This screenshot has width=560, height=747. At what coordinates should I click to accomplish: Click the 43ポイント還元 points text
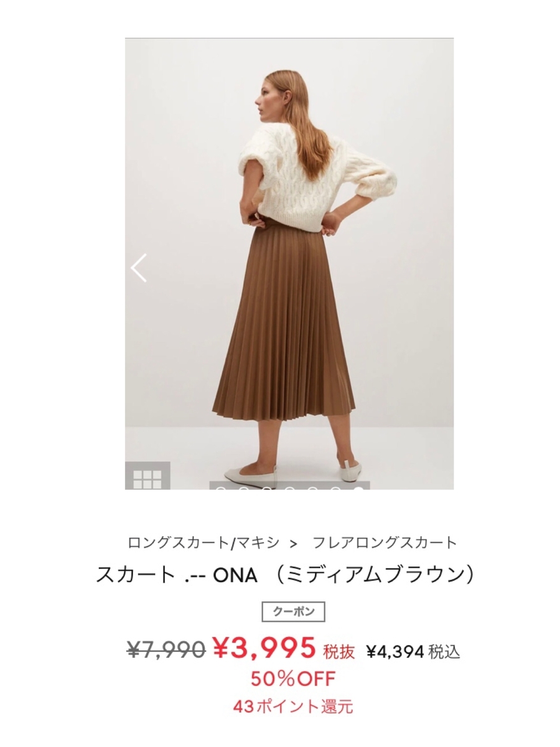[293, 707]
